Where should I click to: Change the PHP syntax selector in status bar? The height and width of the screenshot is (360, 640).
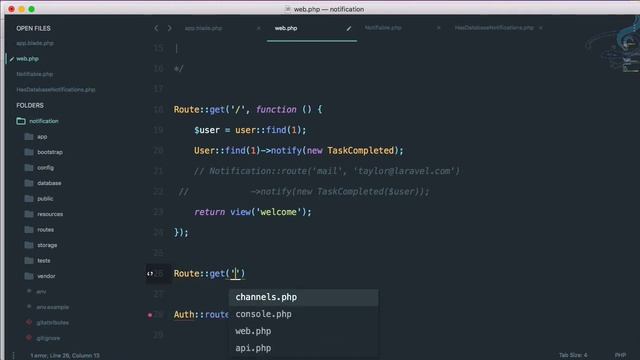tap(620, 355)
